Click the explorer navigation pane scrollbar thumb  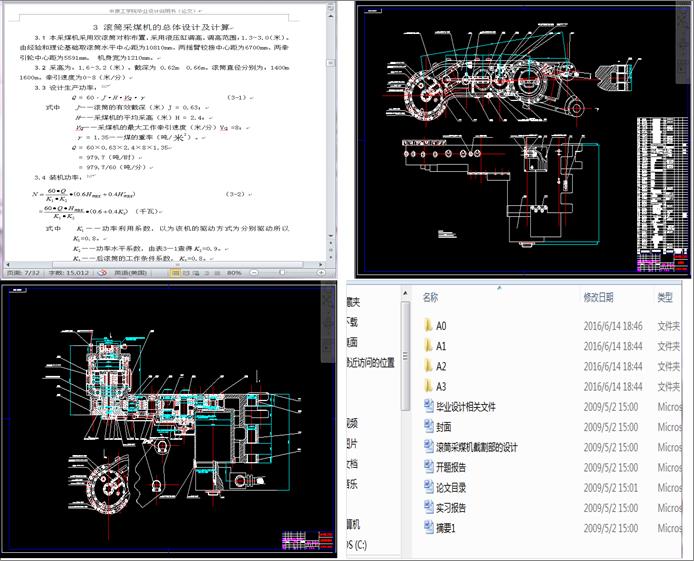pos(405,356)
